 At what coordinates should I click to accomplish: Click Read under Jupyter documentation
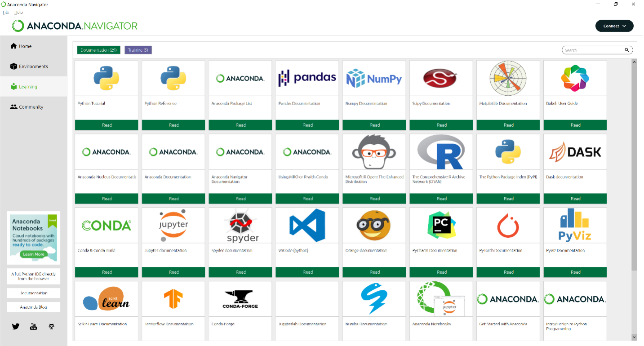[173, 272]
